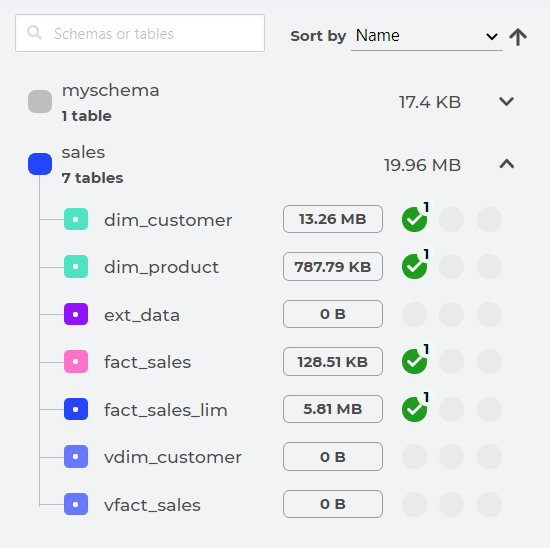Click the green checkmark status for dim_customer
Image resolution: width=550 pixels, height=548 pixels.
pos(414,219)
